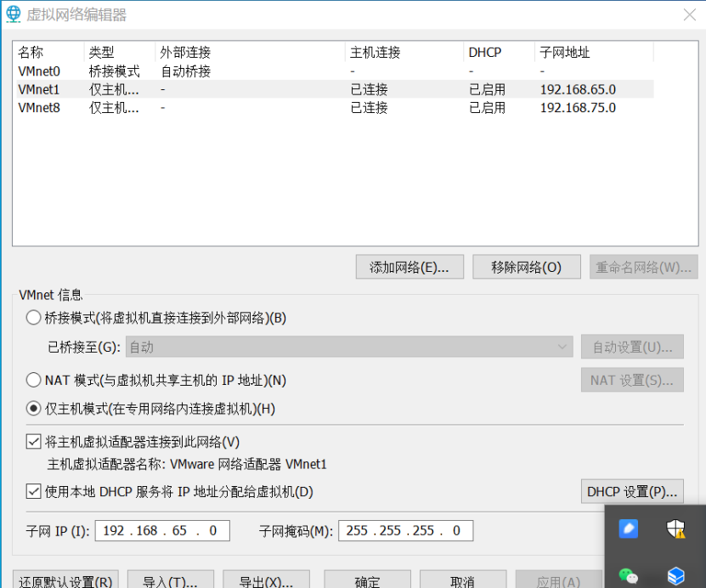Select the 桥接模式 radio button
The height and width of the screenshot is (588, 706).
coord(34,318)
